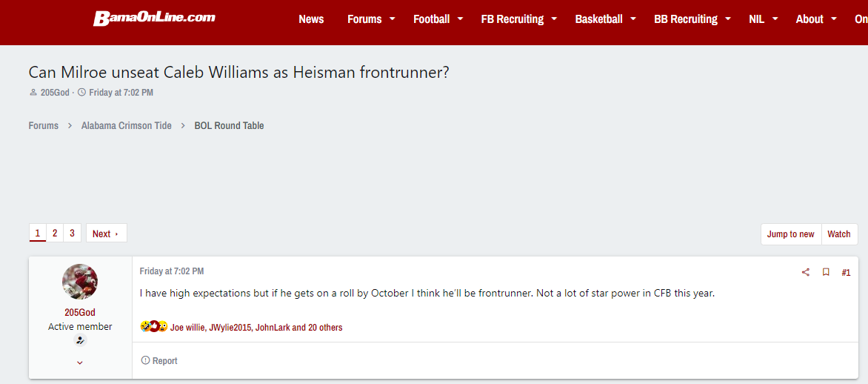Open the Basketball menu dropdown arrow
868x384 pixels.
(633, 19)
